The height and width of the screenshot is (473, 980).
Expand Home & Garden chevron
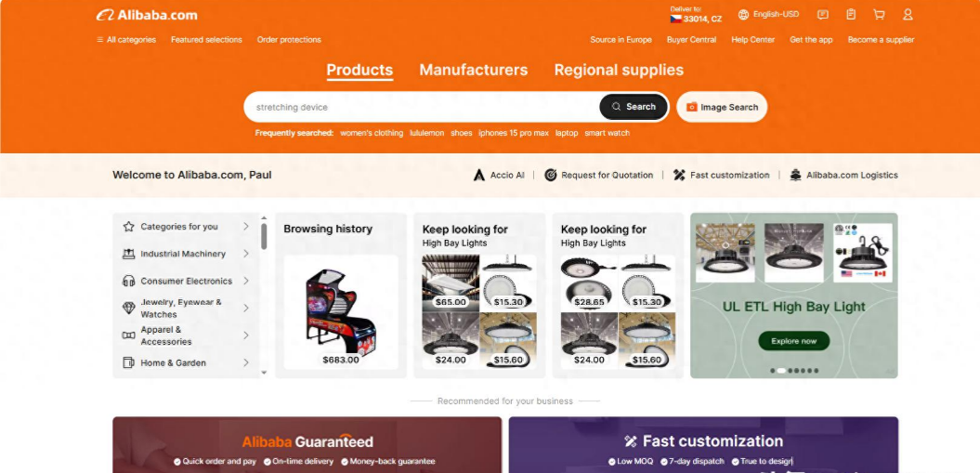pos(246,362)
